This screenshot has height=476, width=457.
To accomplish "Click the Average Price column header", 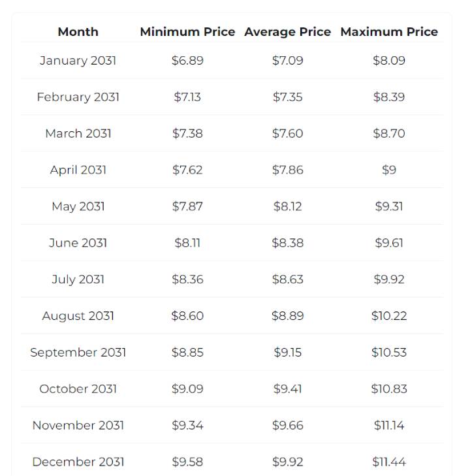I will (x=287, y=31).
